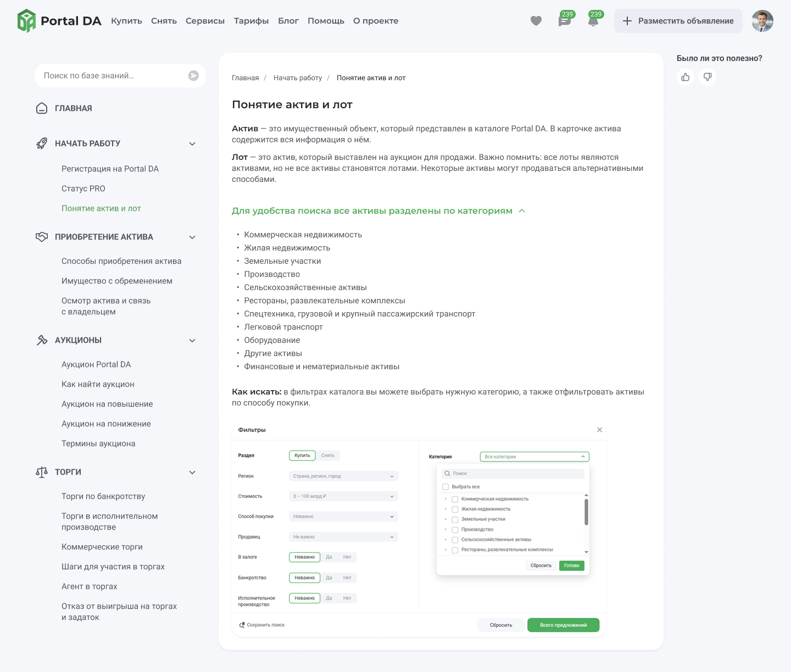Go home via Portal DA logo
The width and height of the screenshot is (791, 672).
(59, 21)
